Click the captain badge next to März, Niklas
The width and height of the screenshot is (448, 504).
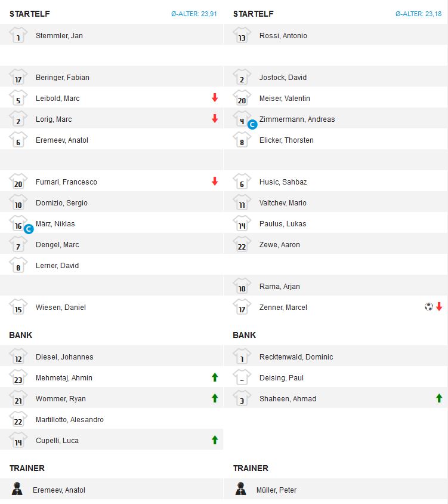click(28, 228)
